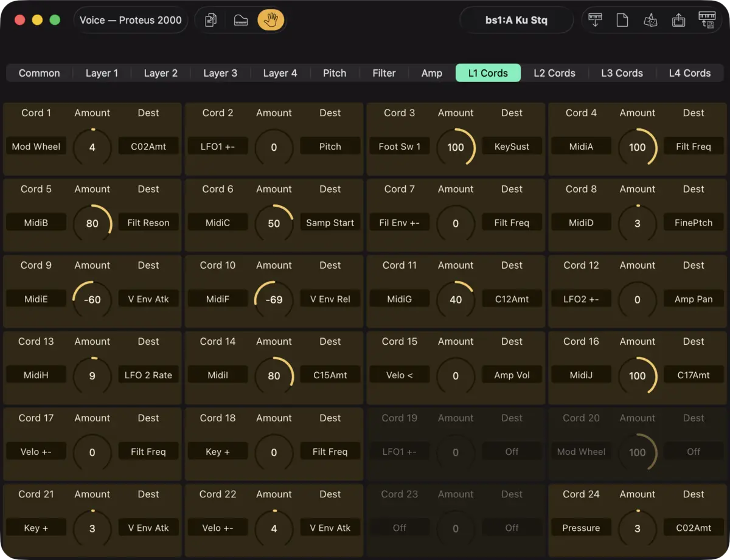Open Cord 11 destination dropdown C12Amt

tap(512, 299)
